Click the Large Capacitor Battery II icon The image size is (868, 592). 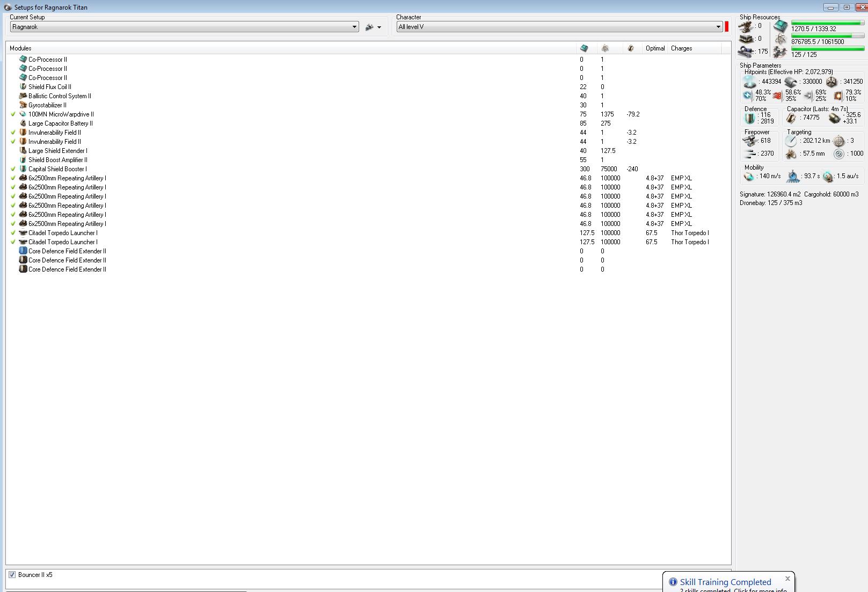pos(23,123)
